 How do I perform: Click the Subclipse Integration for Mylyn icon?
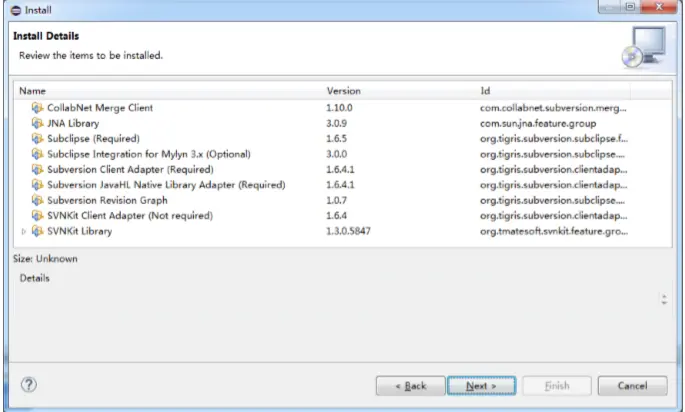(38, 154)
